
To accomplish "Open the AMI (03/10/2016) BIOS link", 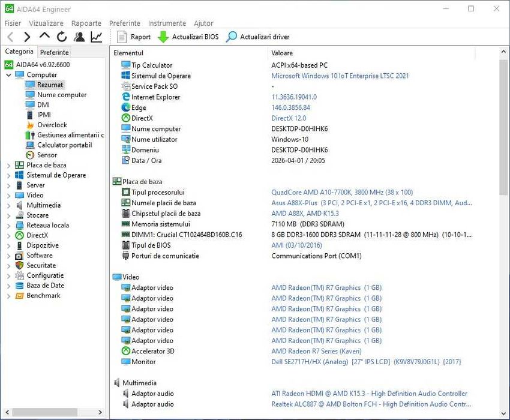I will pos(296,245).
